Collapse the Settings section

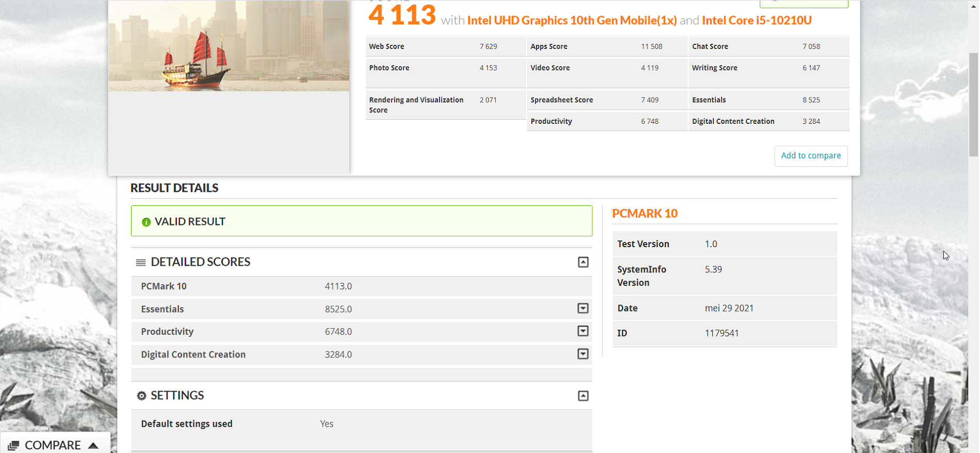point(583,396)
